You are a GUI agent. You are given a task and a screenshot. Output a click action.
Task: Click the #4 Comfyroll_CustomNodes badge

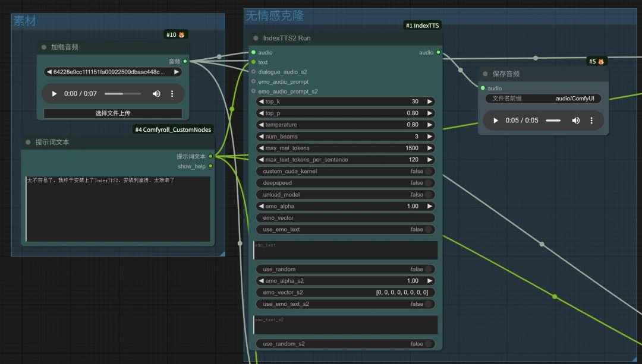click(x=173, y=129)
